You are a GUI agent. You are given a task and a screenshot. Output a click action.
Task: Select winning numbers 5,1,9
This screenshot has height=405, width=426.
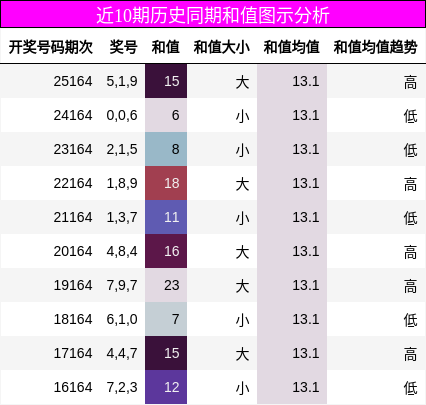pos(122,82)
